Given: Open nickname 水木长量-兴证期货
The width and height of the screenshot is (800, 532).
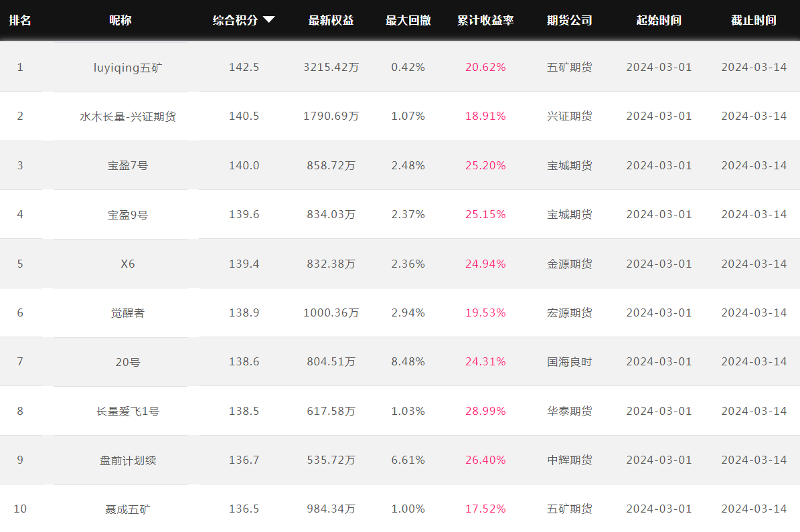Looking at the screenshot, I should pos(128,117).
